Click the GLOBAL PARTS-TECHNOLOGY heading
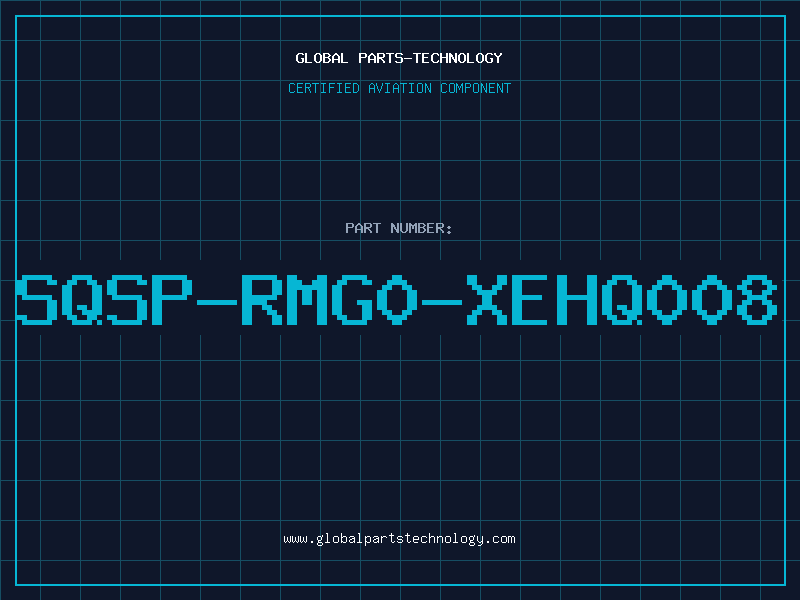The height and width of the screenshot is (600, 800). [x=399, y=58]
